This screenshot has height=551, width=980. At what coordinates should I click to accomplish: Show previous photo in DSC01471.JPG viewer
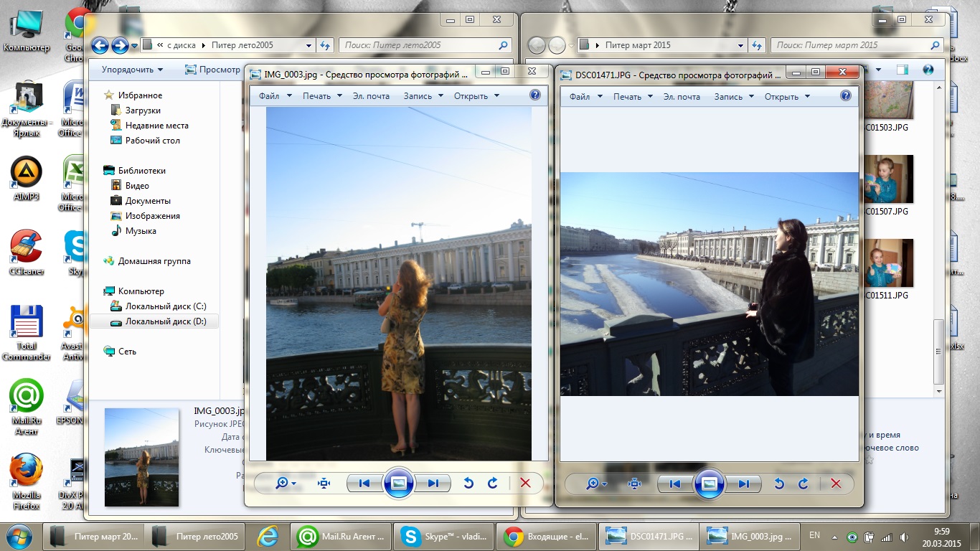675,484
